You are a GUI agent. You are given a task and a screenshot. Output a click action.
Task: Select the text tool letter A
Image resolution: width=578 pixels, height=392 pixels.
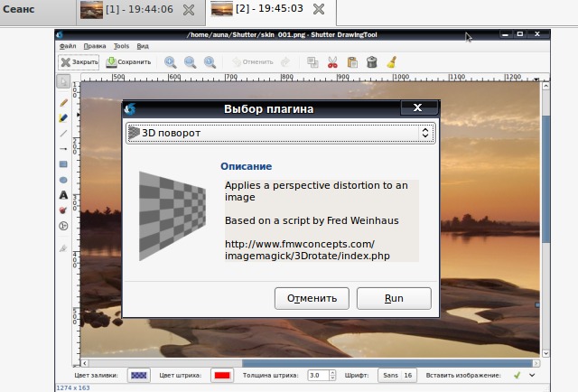(x=63, y=195)
